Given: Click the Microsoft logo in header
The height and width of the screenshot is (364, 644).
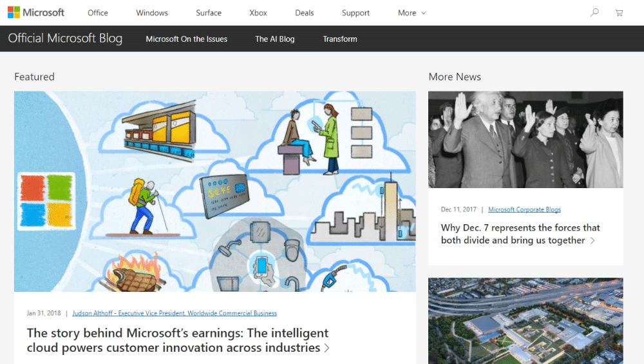Looking at the screenshot, I should tap(36, 13).
